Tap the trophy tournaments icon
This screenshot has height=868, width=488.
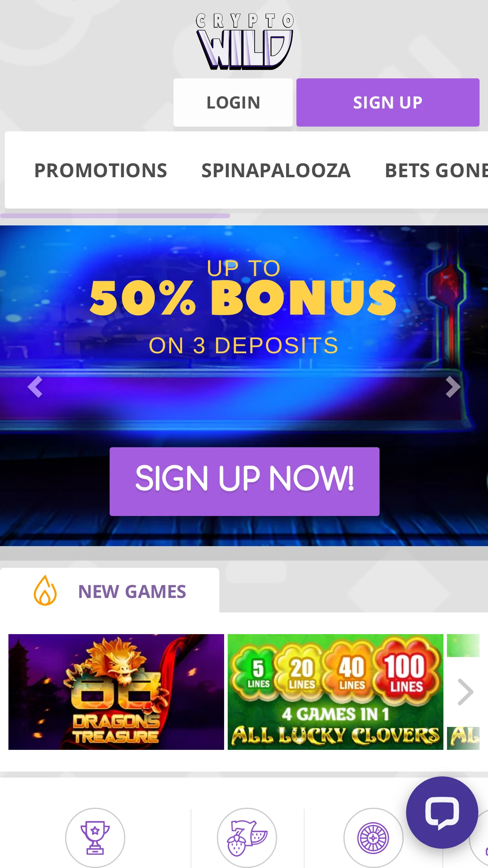click(x=95, y=838)
